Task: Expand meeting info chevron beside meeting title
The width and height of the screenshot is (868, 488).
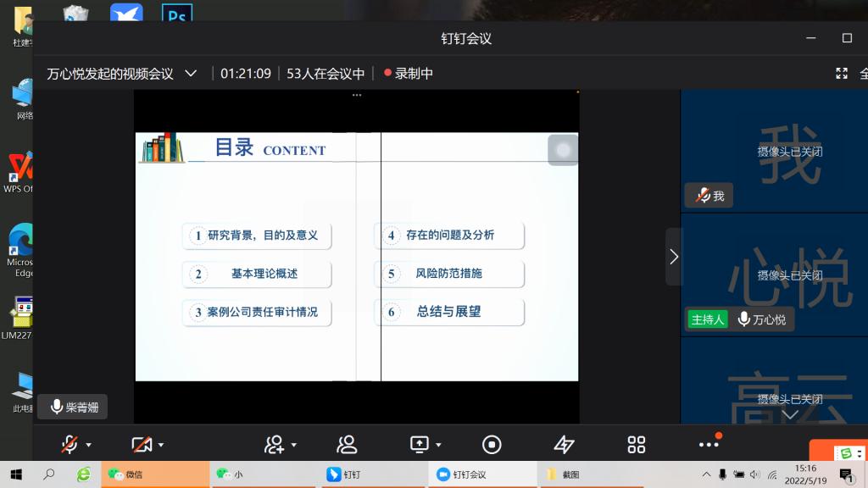Action: (x=192, y=74)
